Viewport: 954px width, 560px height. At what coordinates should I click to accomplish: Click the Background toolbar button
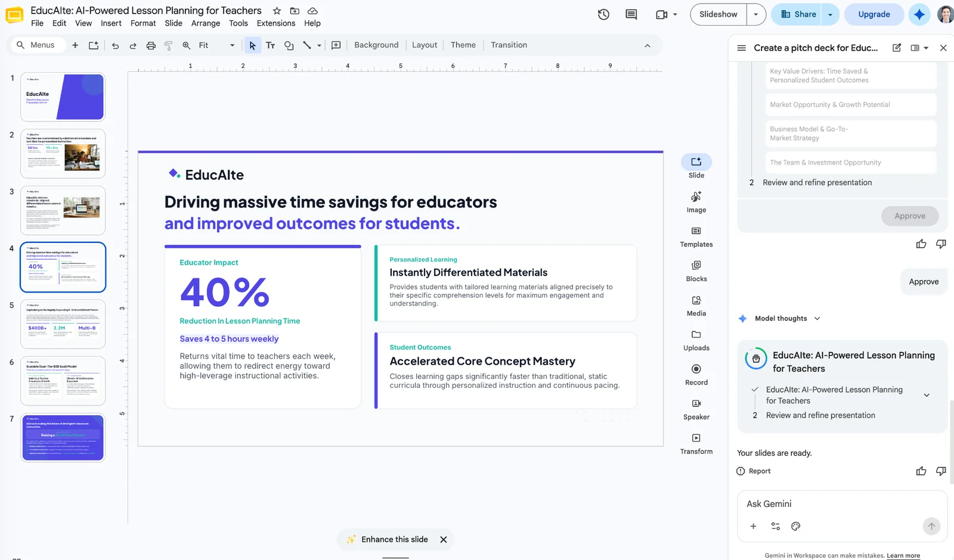click(x=376, y=45)
